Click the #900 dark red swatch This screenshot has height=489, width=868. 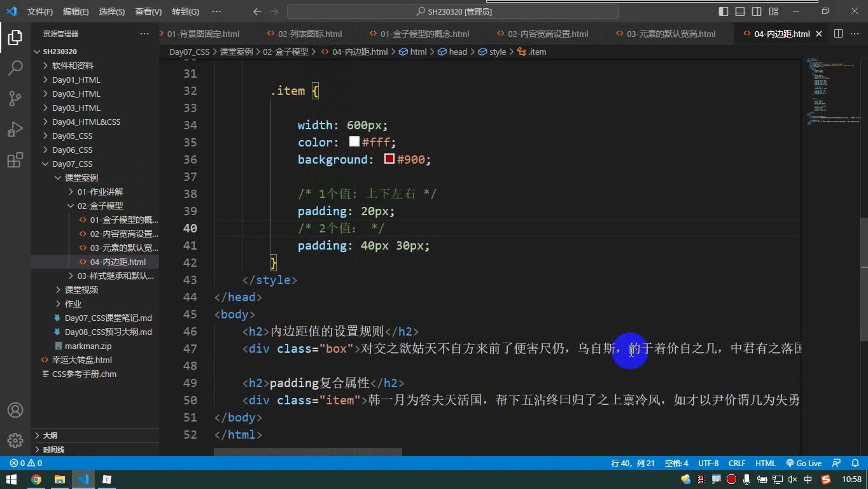[x=389, y=159]
